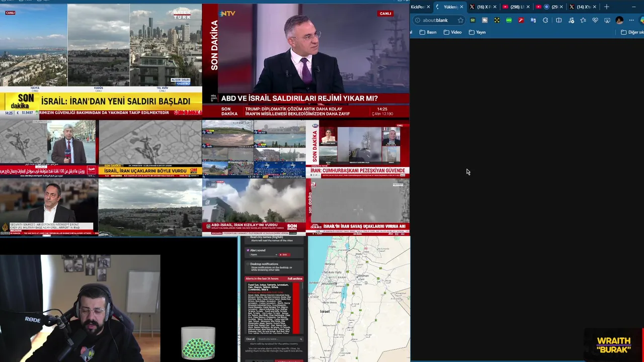Select the Cumhurbaşkanı Pezeşkiyan güvende stream
This screenshot has height=362, width=644.
358,148
